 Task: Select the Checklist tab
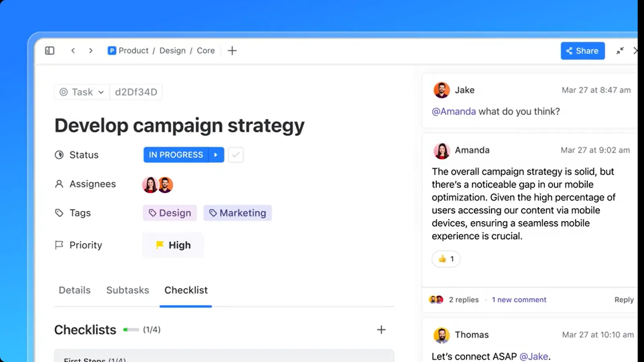click(186, 290)
